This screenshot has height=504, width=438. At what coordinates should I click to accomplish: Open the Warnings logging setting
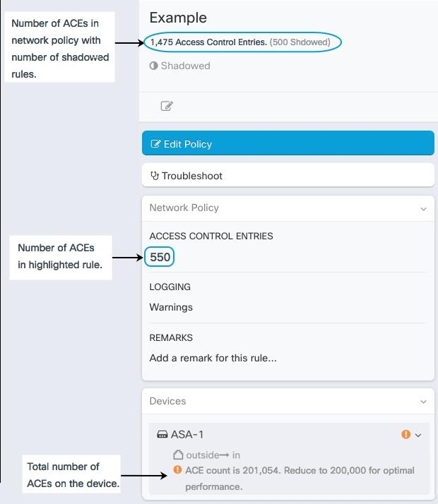click(171, 307)
